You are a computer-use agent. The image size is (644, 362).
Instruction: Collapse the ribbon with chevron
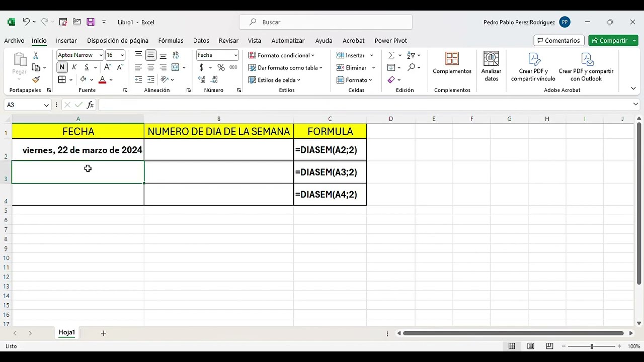[633, 88]
